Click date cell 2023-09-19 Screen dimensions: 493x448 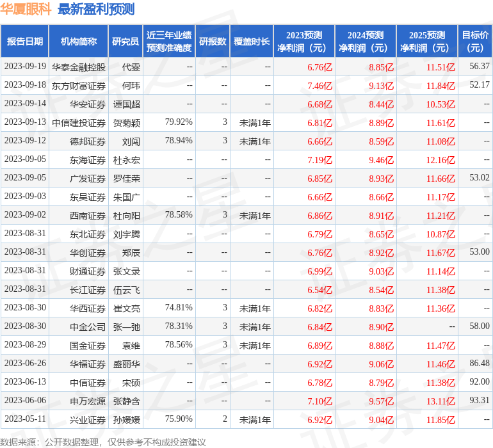pos(25,67)
